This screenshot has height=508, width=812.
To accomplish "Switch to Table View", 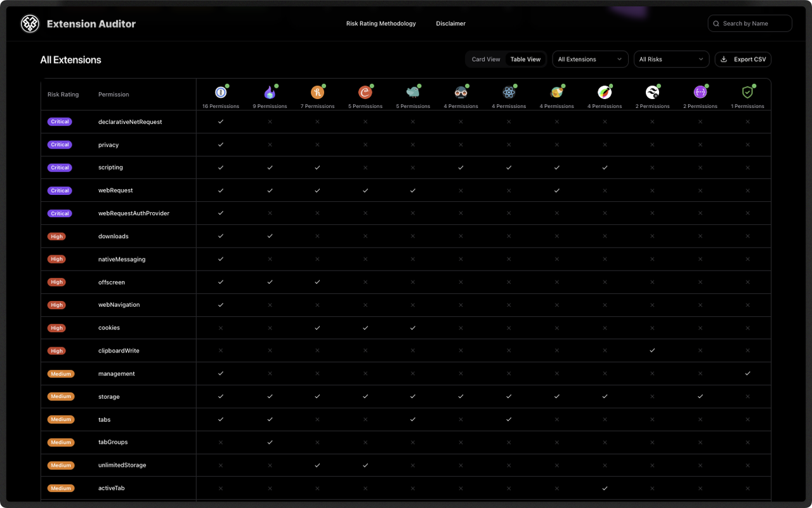I will click(x=525, y=59).
